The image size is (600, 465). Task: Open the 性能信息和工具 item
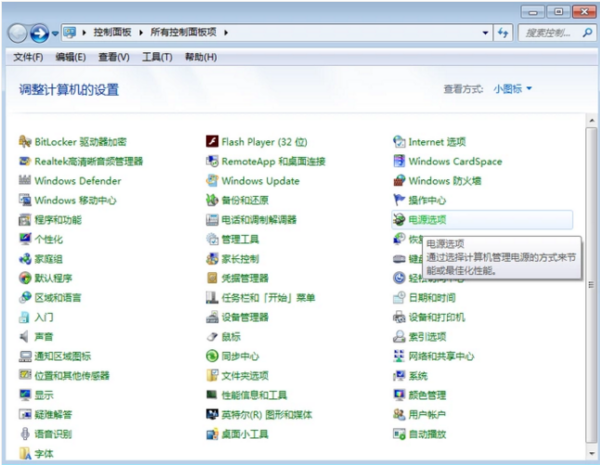click(x=247, y=395)
